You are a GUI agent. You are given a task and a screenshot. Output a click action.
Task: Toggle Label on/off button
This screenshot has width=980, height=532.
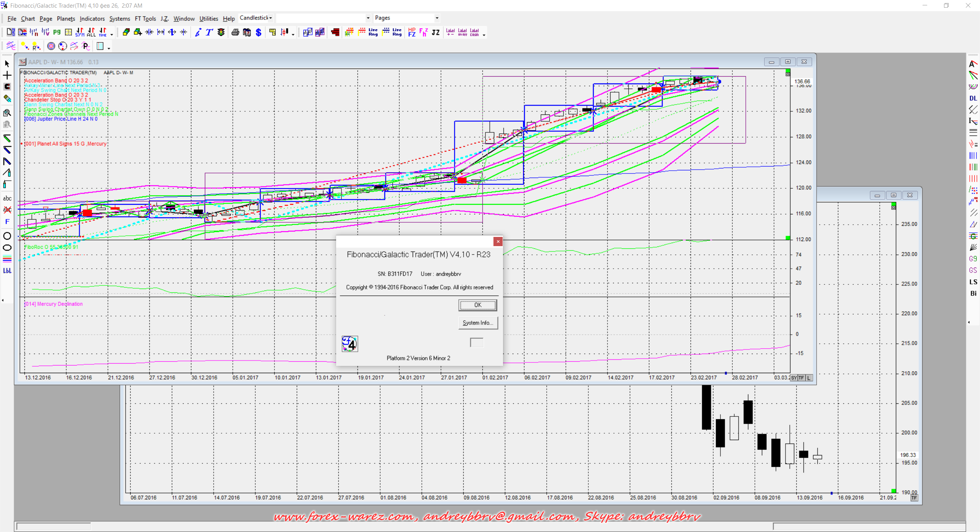(x=462, y=33)
